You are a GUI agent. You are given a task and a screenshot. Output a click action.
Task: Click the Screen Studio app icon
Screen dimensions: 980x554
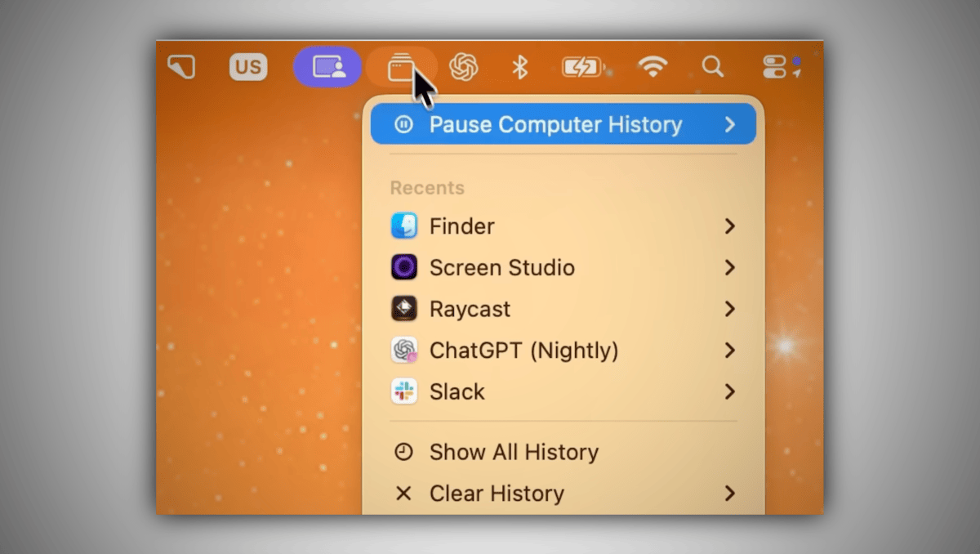tap(404, 268)
